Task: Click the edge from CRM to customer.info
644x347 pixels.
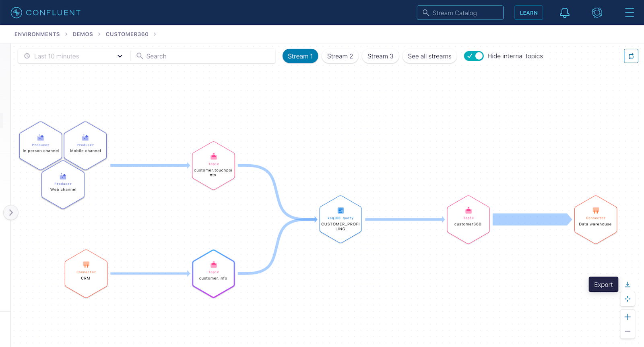Action: click(150, 274)
